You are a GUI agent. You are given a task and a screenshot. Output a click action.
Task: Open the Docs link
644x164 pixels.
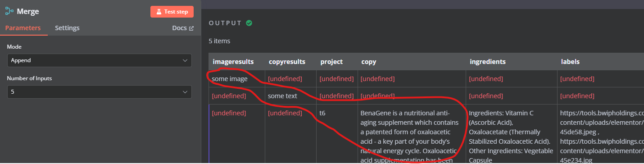point(183,28)
